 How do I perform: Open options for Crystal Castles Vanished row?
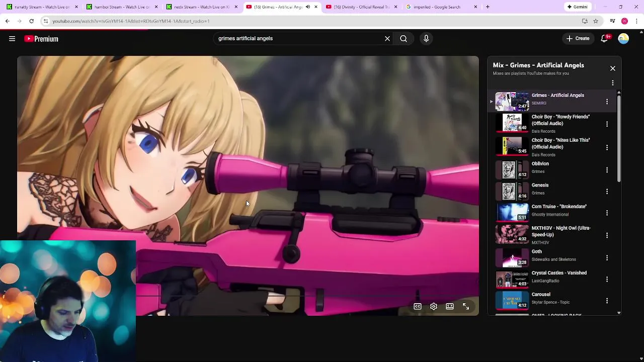pyautogui.click(x=607, y=279)
